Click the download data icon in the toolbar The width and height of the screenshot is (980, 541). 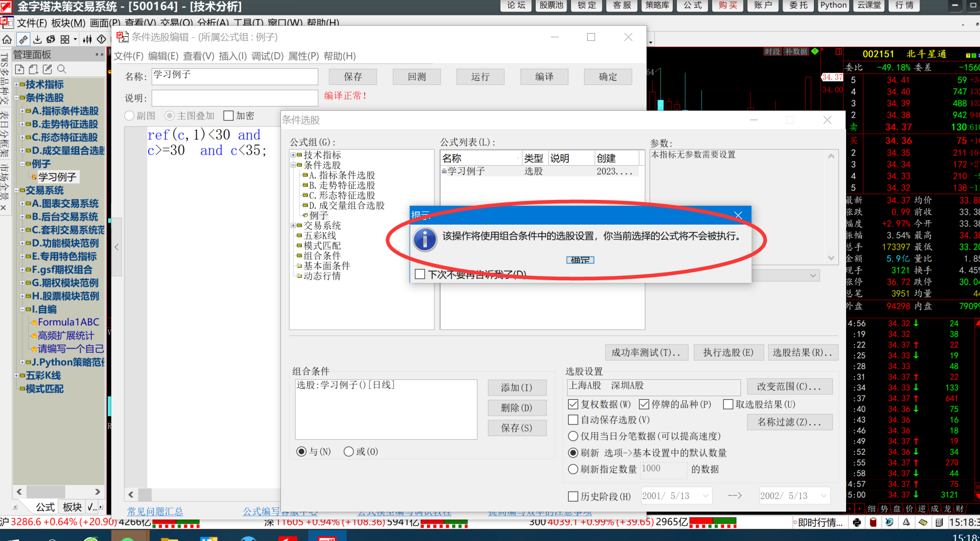click(37, 39)
